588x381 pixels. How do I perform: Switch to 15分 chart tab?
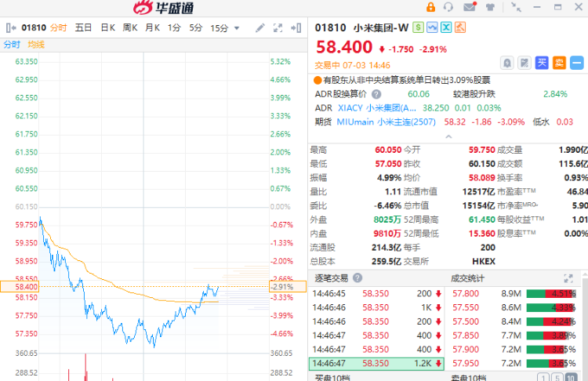[220, 28]
